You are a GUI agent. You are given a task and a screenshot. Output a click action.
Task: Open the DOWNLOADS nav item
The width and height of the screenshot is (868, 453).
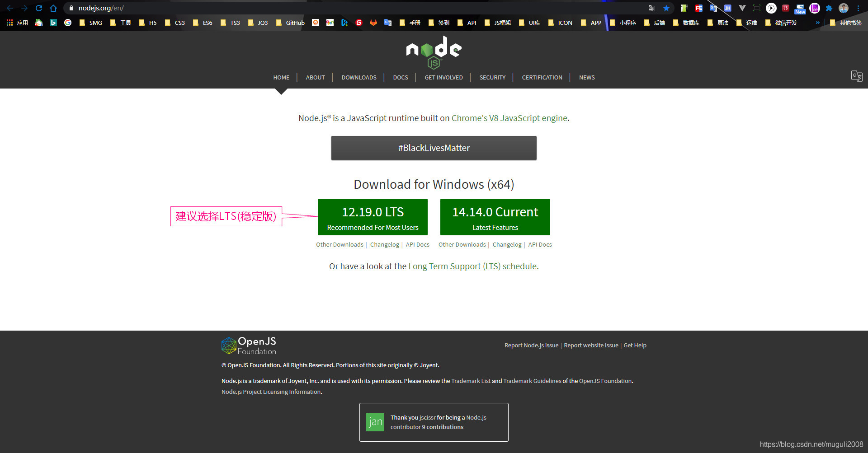coord(359,78)
